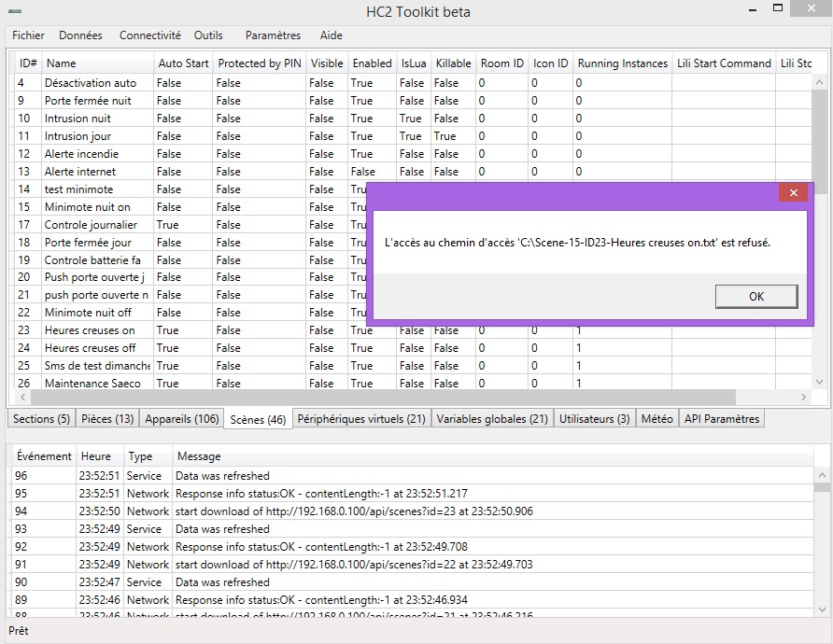The width and height of the screenshot is (833, 644).
Task: Click the Lili Start Command column header
Action: click(x=724, y=63)
